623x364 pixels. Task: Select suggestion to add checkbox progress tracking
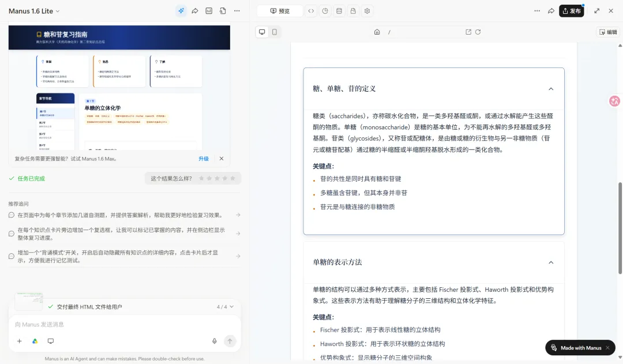click(x=125, y=234)
